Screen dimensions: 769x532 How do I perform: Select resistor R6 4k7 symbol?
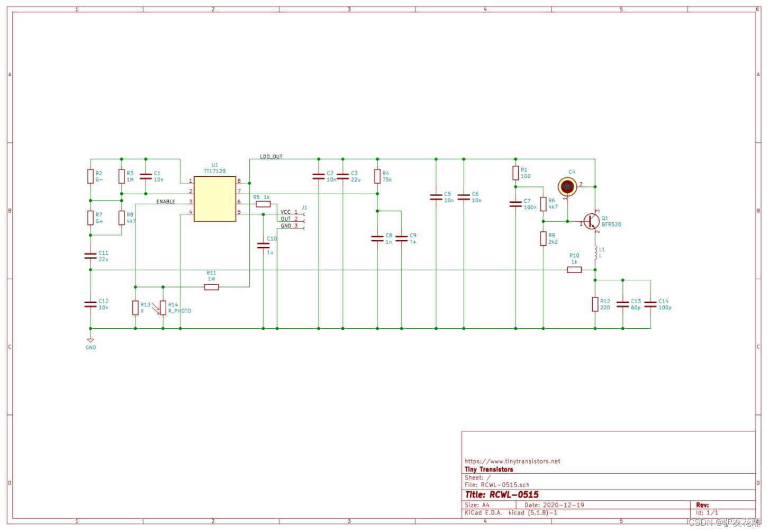coord(544,204)
